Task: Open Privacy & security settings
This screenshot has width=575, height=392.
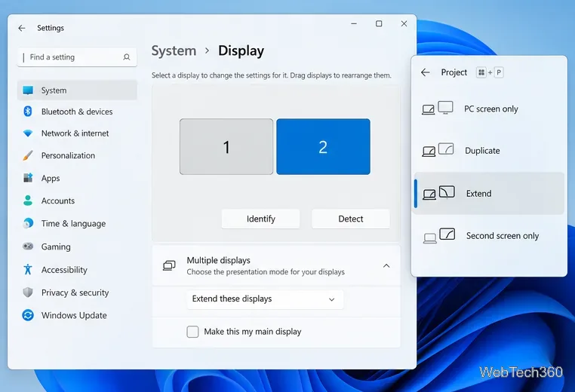Action: [77, 292]
